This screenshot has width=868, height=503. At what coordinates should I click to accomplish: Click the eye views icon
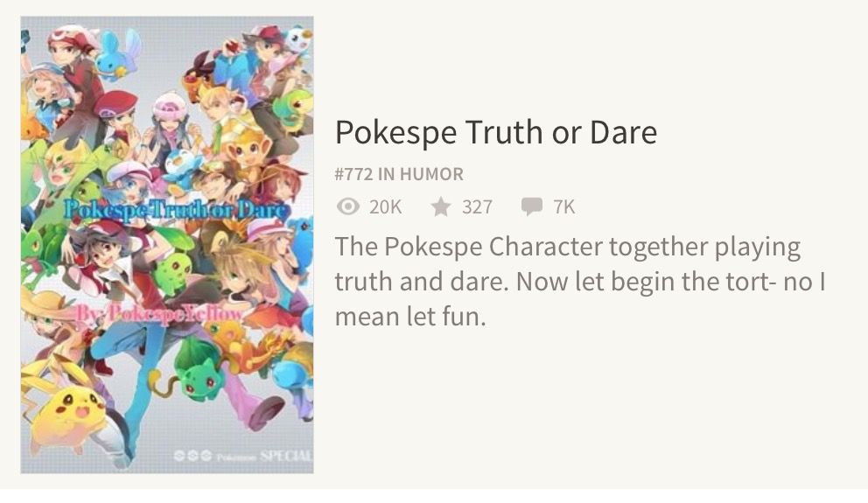347,207
